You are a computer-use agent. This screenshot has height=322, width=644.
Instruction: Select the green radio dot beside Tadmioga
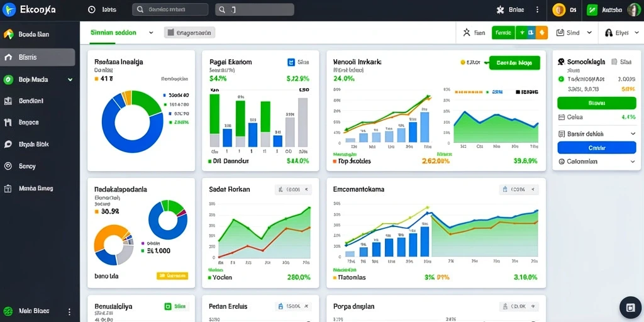pyautogui.click(x=561, y=79)
